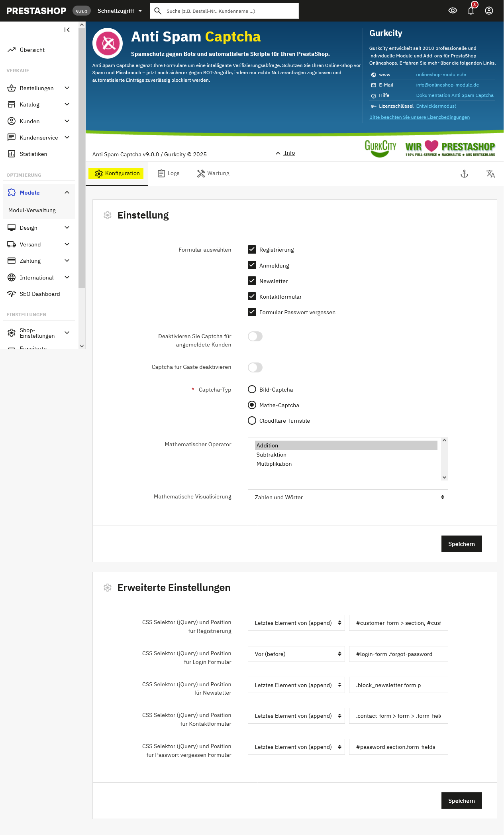
Task: Click Speichern in the Einstellung panel
Action: tap(461, 544)
